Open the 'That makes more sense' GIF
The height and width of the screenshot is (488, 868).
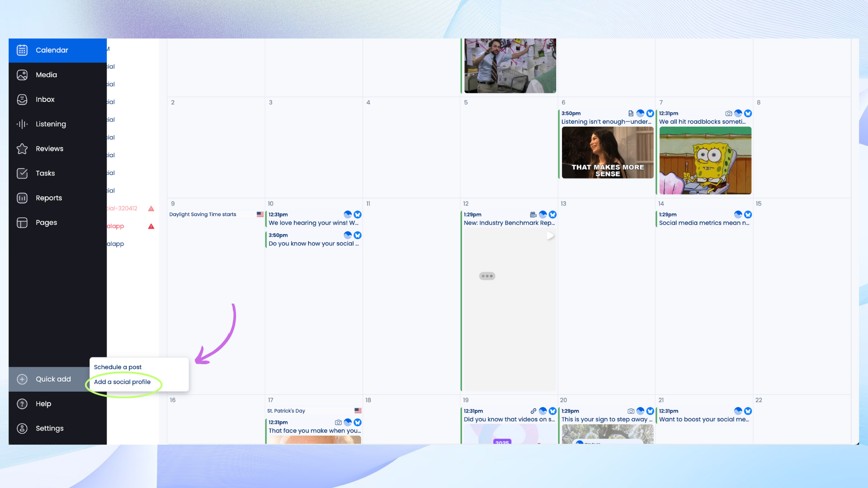point(607,153)
